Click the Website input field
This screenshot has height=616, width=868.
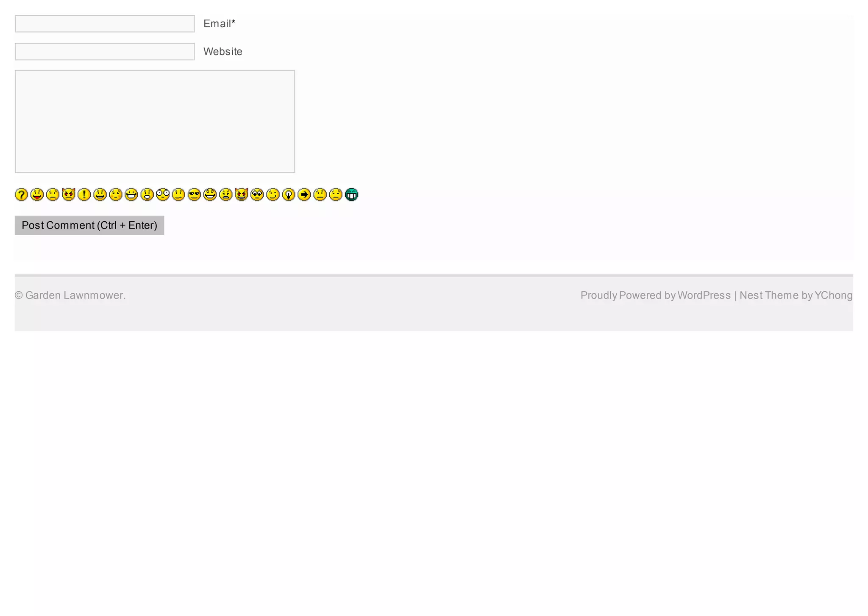(x=105, y=52)
